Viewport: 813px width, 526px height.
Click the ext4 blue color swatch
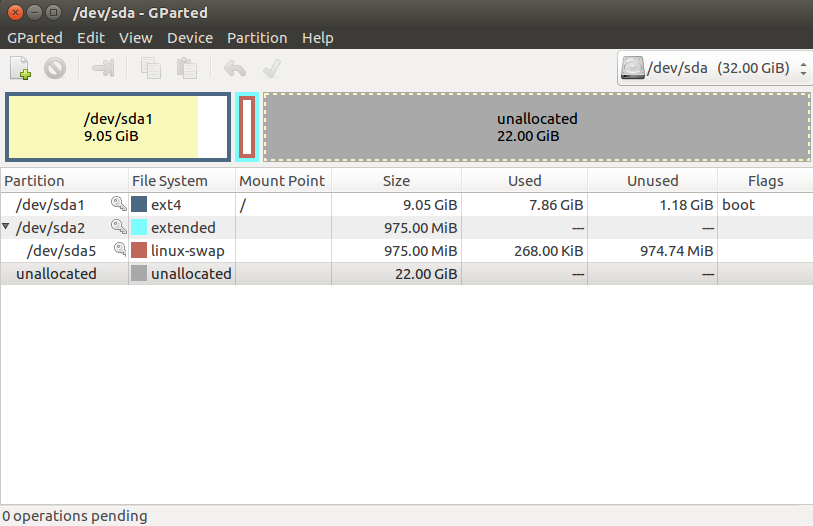click(139, 204)
